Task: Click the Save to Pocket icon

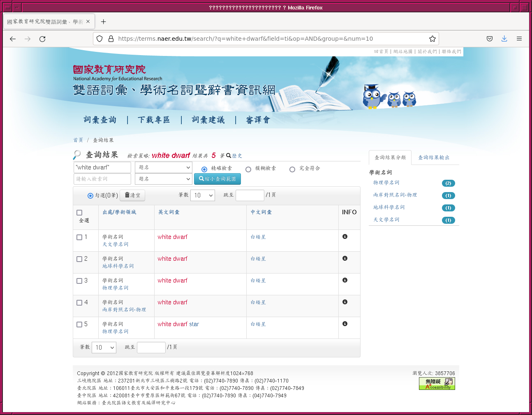Action: click(489, 39)
